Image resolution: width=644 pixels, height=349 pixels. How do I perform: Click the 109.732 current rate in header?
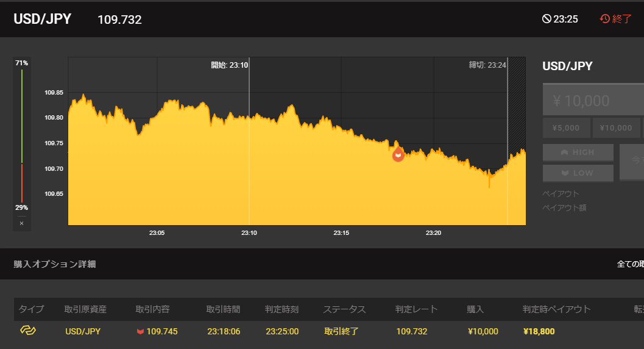point(119,20)
